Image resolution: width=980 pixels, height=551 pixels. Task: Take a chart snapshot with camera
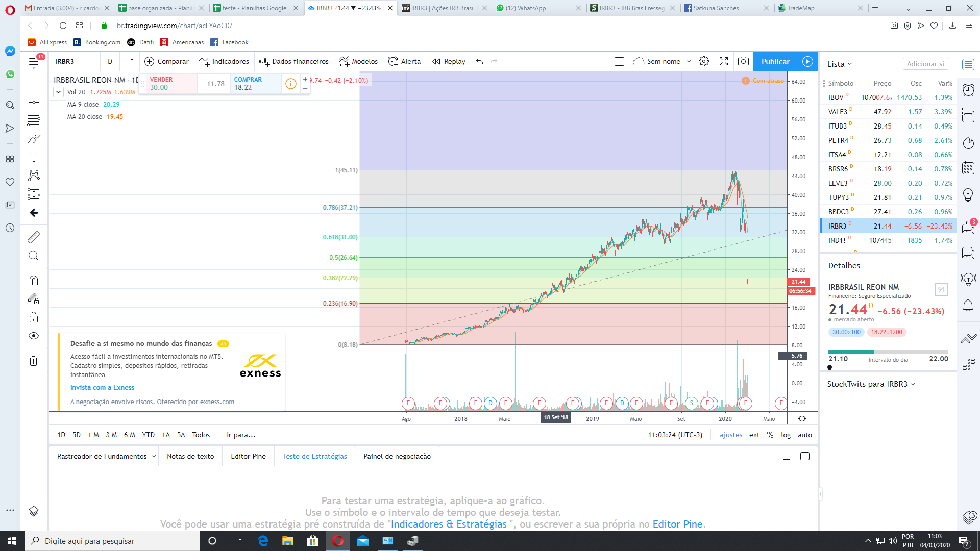point(744,61)
